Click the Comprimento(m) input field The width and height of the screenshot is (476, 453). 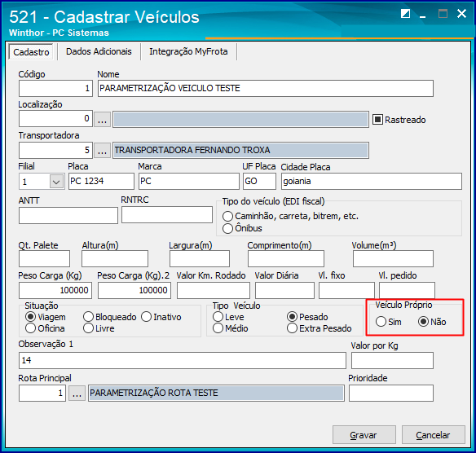[286, 259]
